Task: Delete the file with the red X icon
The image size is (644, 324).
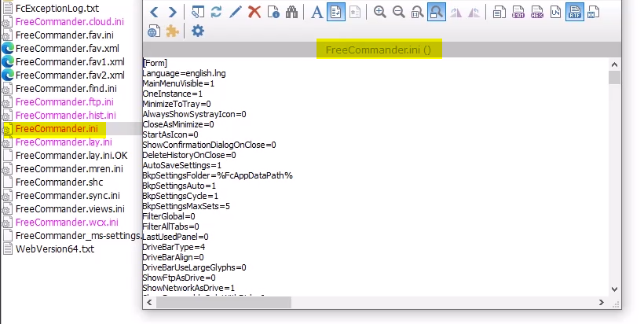Action: click(x=254, y=12)
